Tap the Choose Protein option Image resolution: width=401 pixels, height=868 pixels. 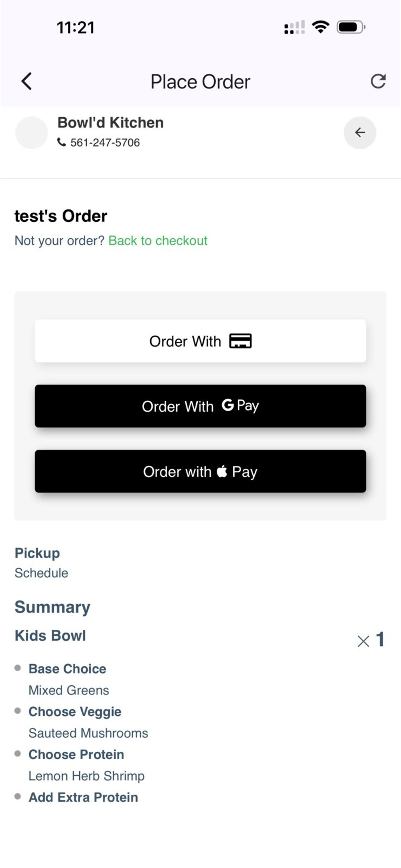[76, 754]
